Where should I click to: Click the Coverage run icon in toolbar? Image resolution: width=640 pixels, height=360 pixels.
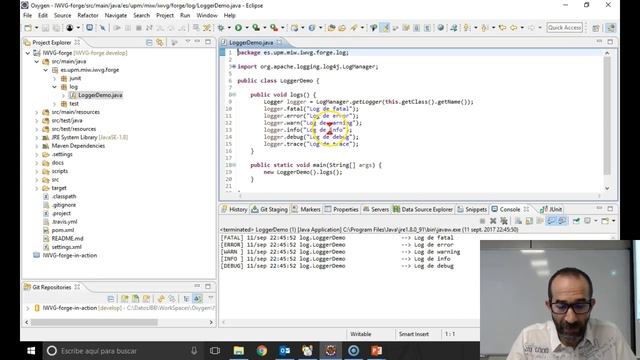pyautogui.click(x=256, y=28)
